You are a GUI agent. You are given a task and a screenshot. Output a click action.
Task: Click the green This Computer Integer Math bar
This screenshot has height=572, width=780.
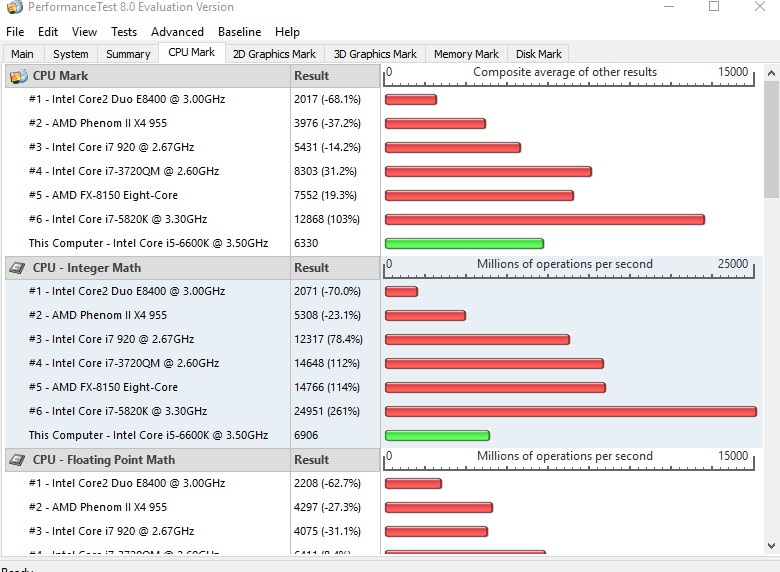(437, 436)
